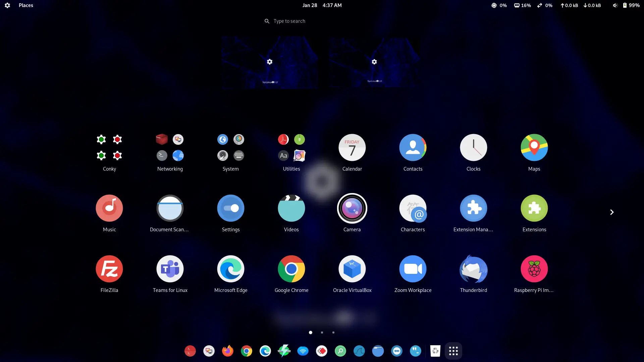This screenshot has width=644, height=362.
Task: Open the Raspberry Pi Imager
Action: coord(534,268)
